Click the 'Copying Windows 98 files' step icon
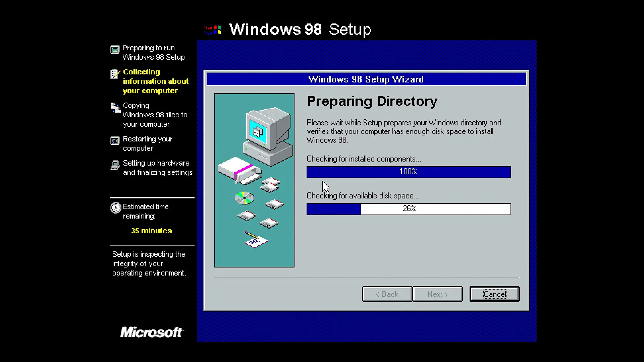644x362 pixels. point(115,107)
